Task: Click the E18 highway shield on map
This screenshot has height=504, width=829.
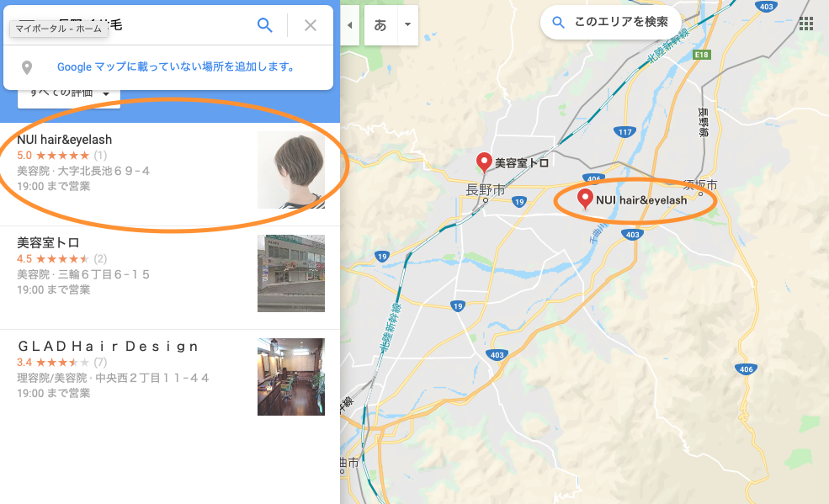Action: coord(702,55)
